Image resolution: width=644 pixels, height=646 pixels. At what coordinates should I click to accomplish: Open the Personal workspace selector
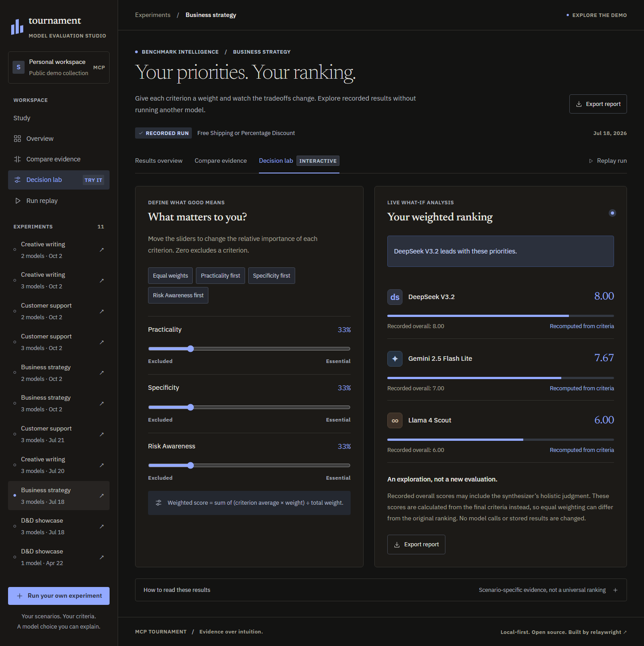pyautogui.click(x=59, y=68)
